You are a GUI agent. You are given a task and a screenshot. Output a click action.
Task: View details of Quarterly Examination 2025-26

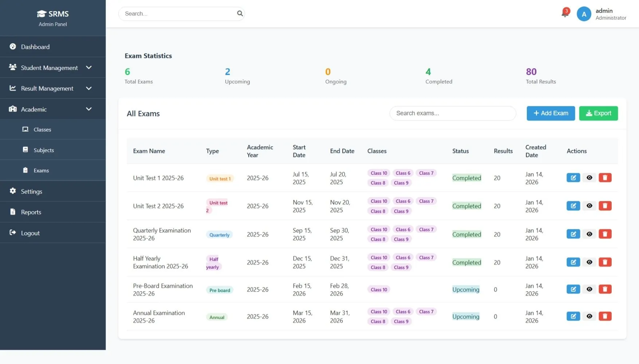pyautogui.click(x=589, y=234)
